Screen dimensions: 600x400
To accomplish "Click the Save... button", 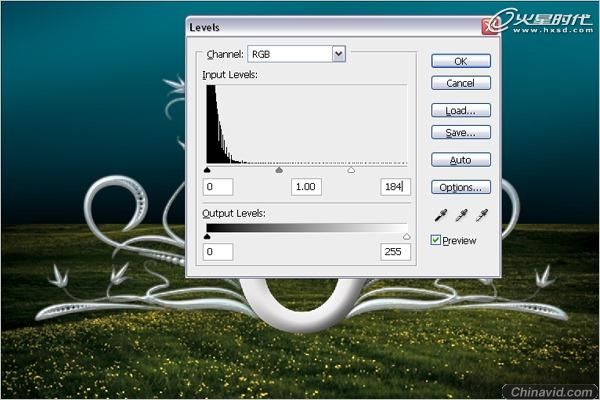I will tap(461, 132).
